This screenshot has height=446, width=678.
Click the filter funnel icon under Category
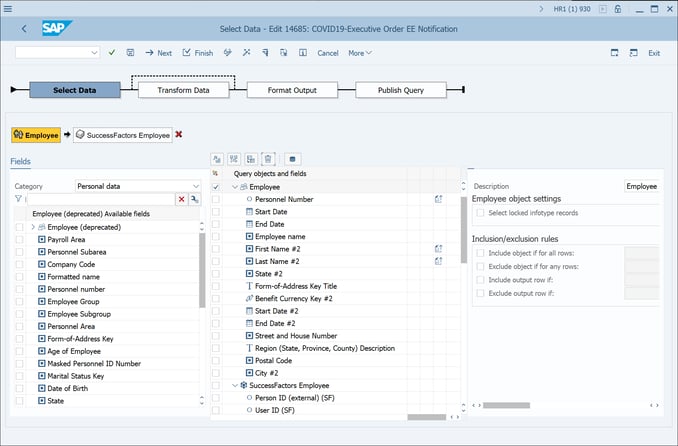(x=18, y=199)
